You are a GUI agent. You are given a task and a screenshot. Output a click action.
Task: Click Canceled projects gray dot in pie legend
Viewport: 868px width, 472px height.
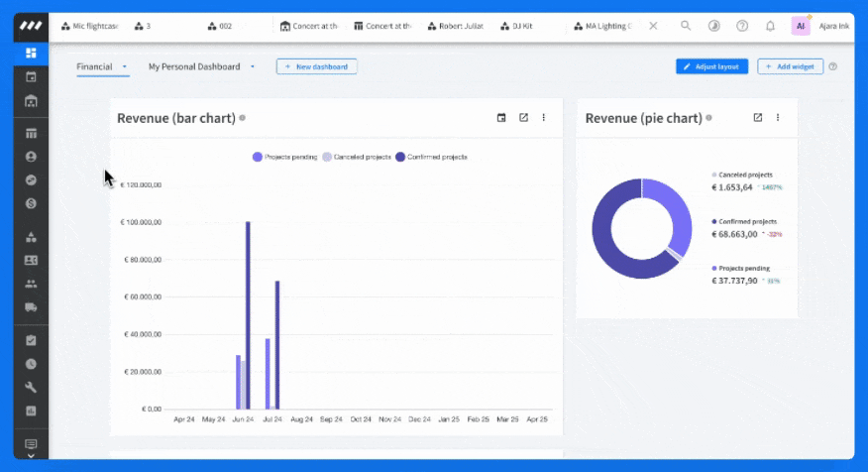coord(714,175)
